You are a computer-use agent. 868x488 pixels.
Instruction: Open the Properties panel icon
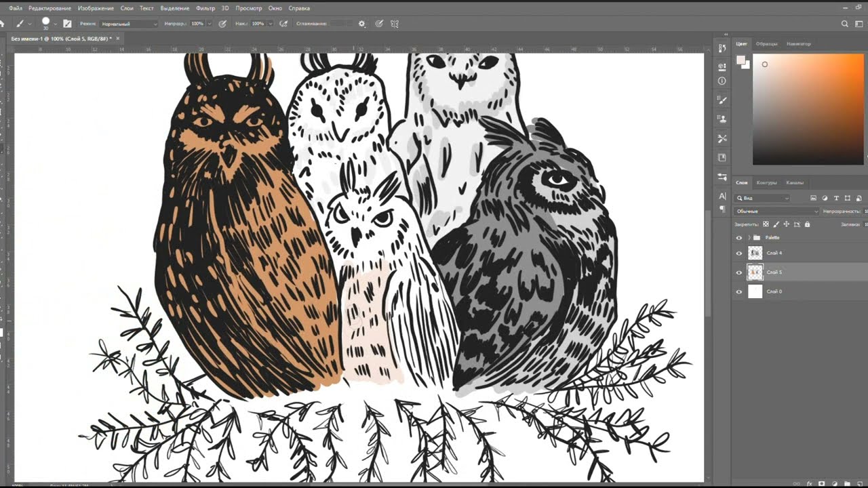point(722,66)
